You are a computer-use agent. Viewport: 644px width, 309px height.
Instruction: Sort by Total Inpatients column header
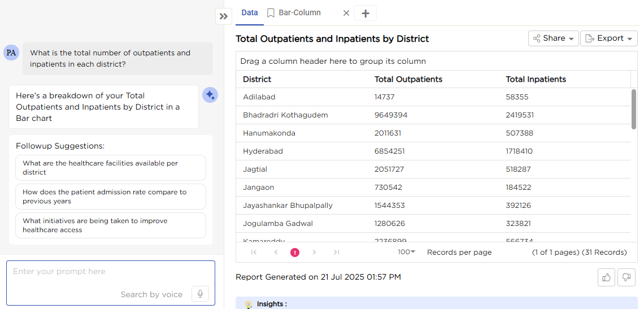click(x=536, y=79)
